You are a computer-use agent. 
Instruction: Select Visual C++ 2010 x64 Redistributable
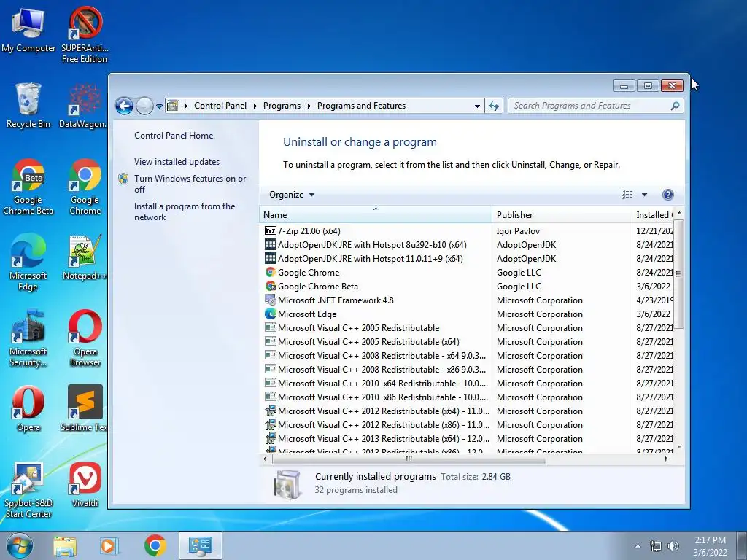click(466, 383)
